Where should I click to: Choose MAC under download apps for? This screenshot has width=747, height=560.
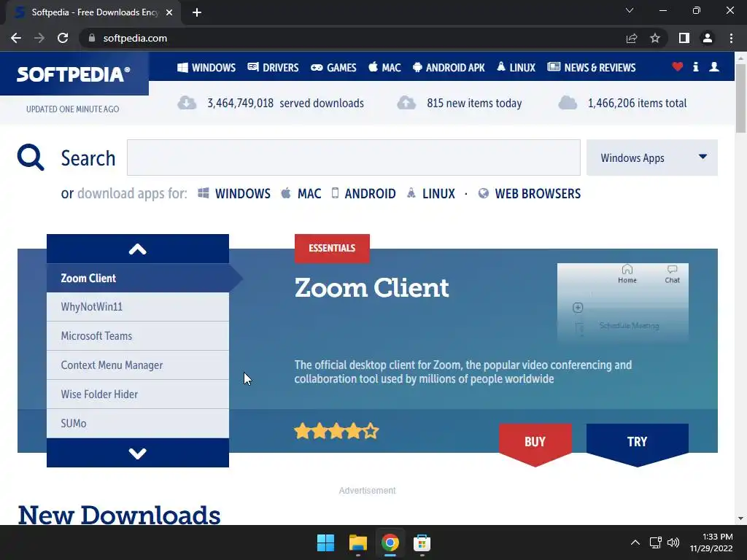coord(301,193)
